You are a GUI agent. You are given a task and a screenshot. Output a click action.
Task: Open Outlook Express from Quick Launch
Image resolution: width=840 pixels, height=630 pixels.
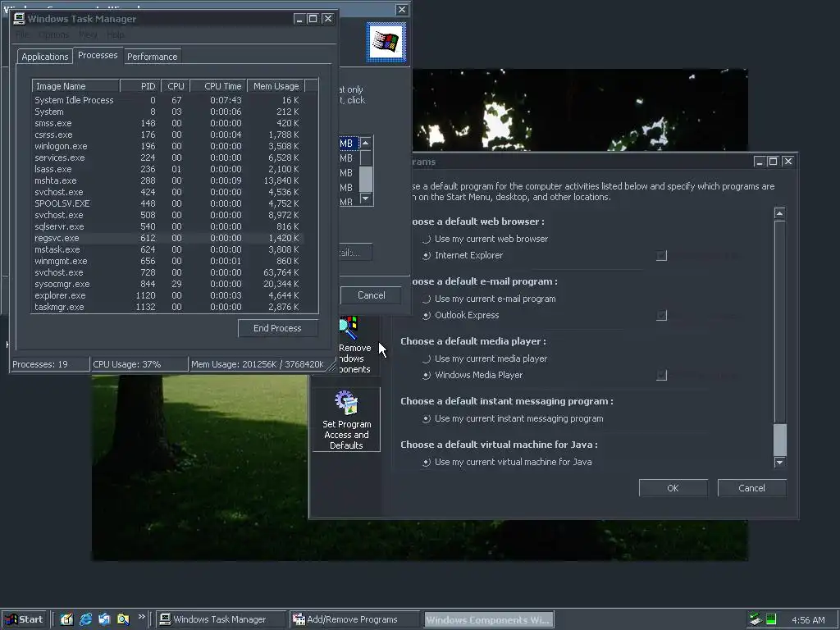[x=104, y=619]
